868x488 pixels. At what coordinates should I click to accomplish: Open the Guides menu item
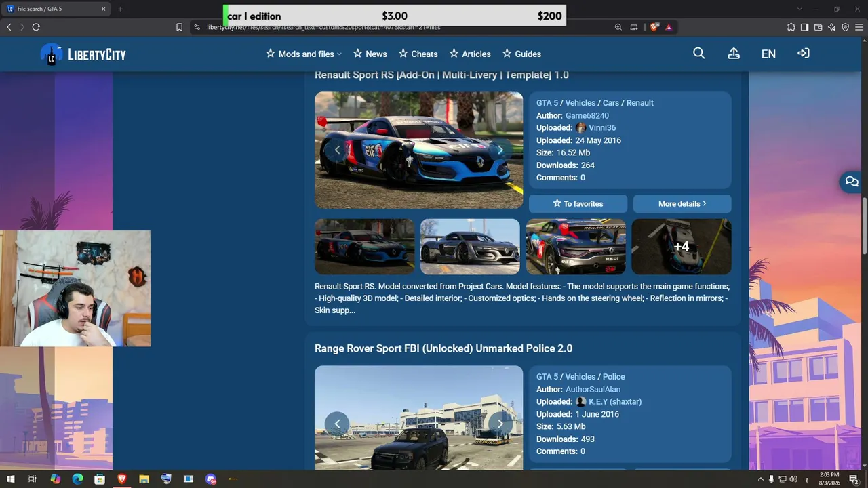coord(521,54)
